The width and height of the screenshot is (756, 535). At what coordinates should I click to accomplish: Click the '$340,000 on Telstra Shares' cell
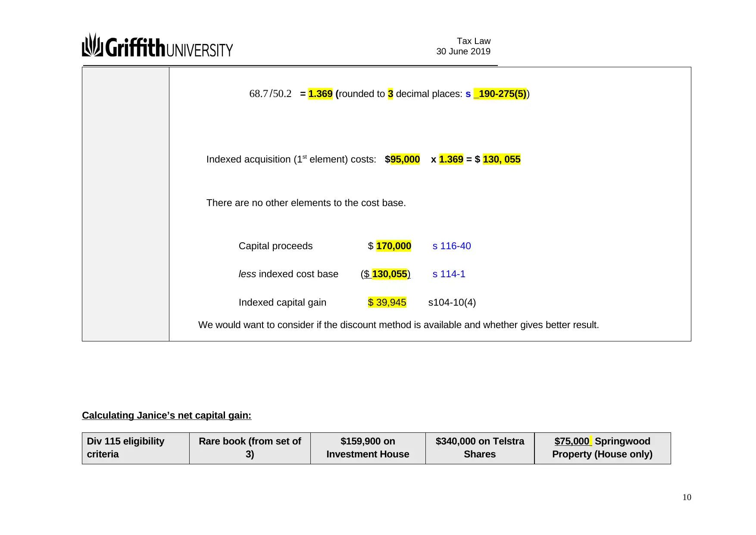[x=480, y=448]
